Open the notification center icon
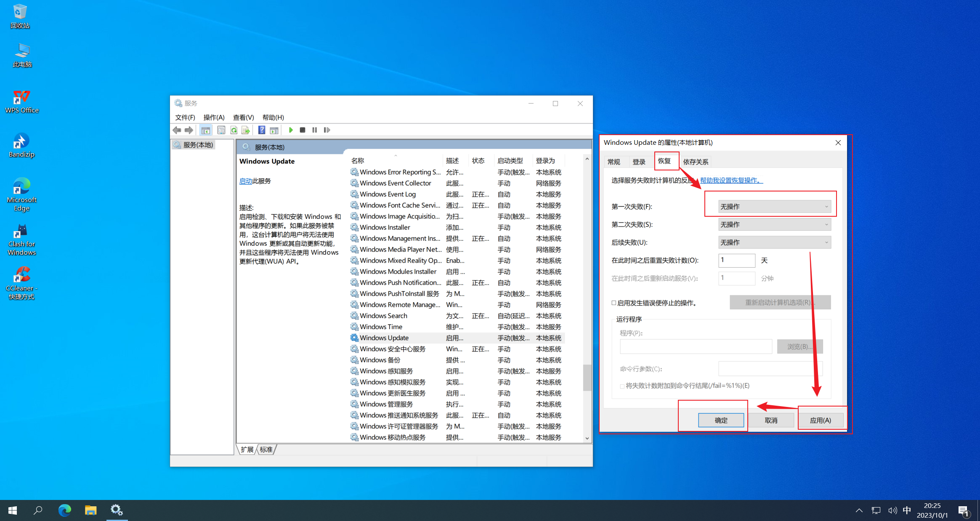 pos(963,511)
